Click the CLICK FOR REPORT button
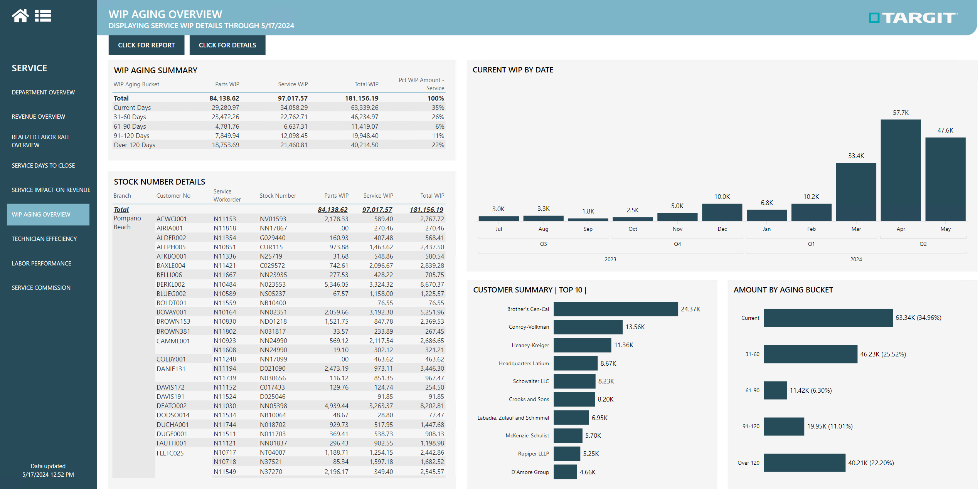980x489 pixels. tap(146, 45)
